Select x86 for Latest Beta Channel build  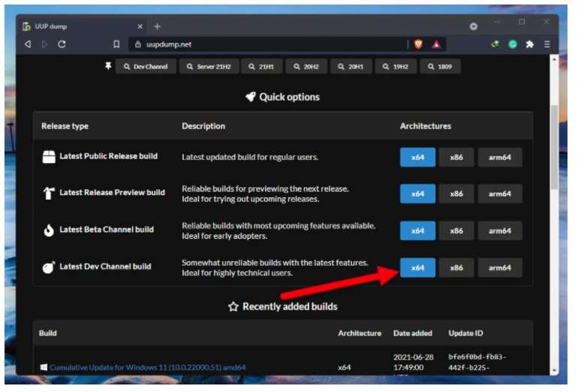[456, 231]
